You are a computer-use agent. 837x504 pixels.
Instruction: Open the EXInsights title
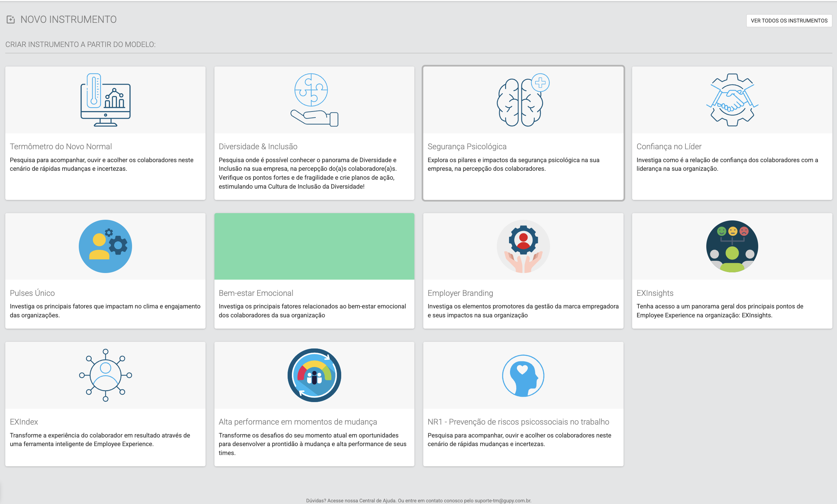tap(655, 293)
